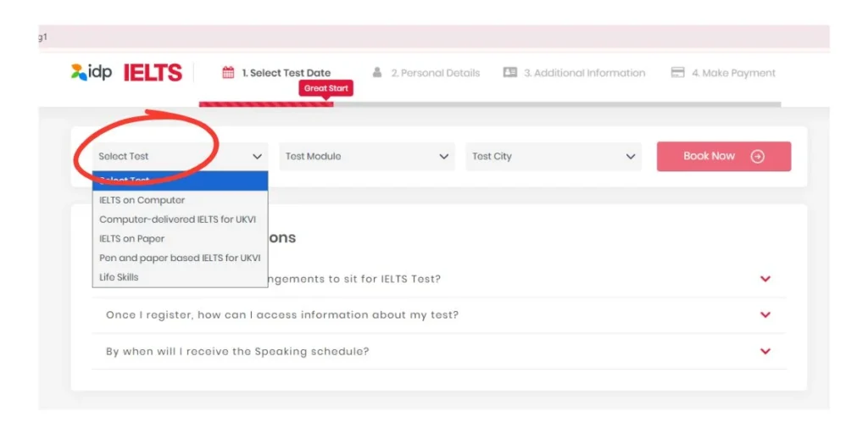Click the person icon beside Personal Details
Image resolution: width=868 pixels, height=434 pixels.
coord(377,73)
